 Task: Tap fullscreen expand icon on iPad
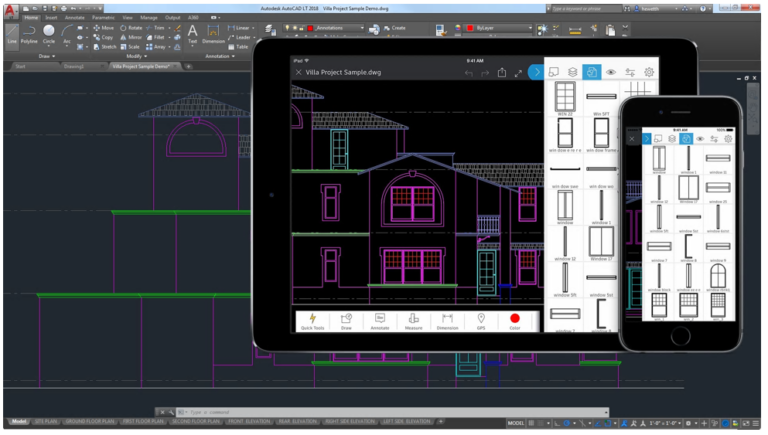pyautogui.click(x=518, y=73)
